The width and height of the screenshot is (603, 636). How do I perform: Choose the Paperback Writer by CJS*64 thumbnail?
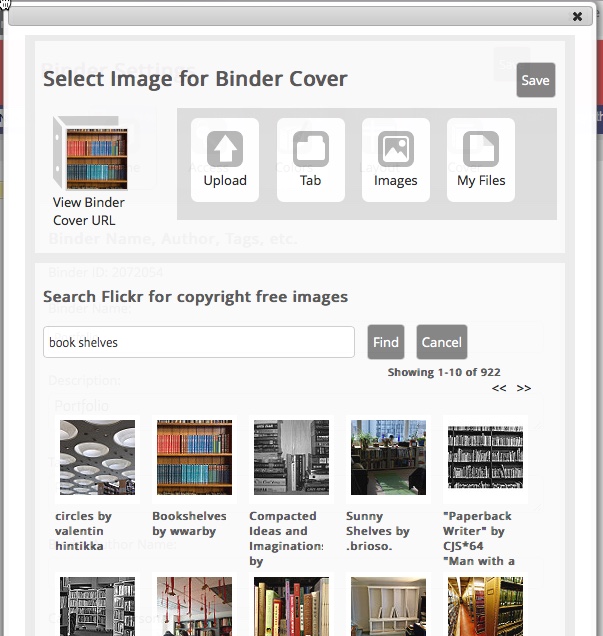tap(485, 457)
